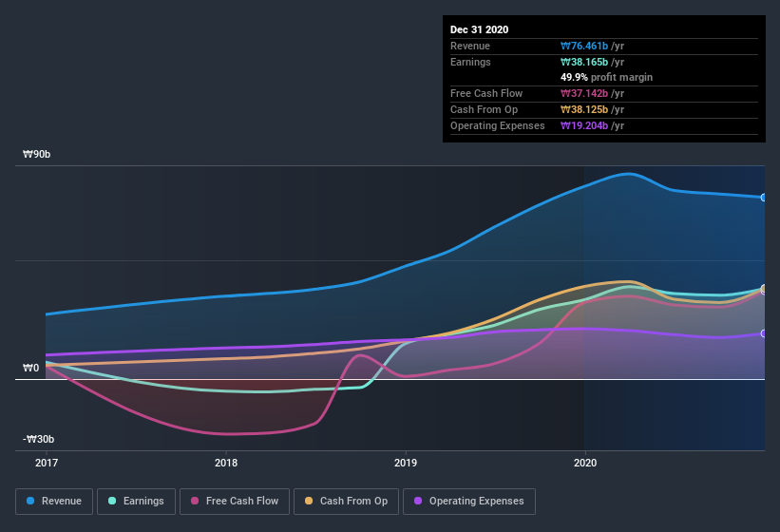Click the Revenue endpoint marker on chart
780x532 pixels.
coord(763,198)
